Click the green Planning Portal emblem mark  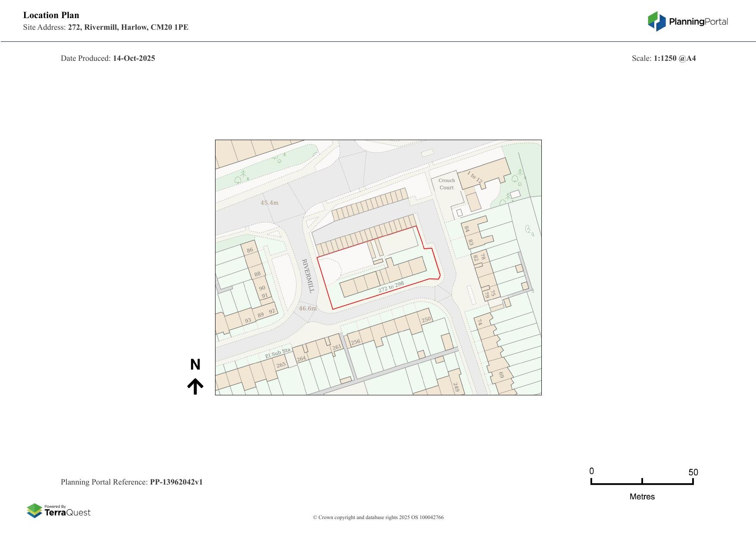pos(653,19)
